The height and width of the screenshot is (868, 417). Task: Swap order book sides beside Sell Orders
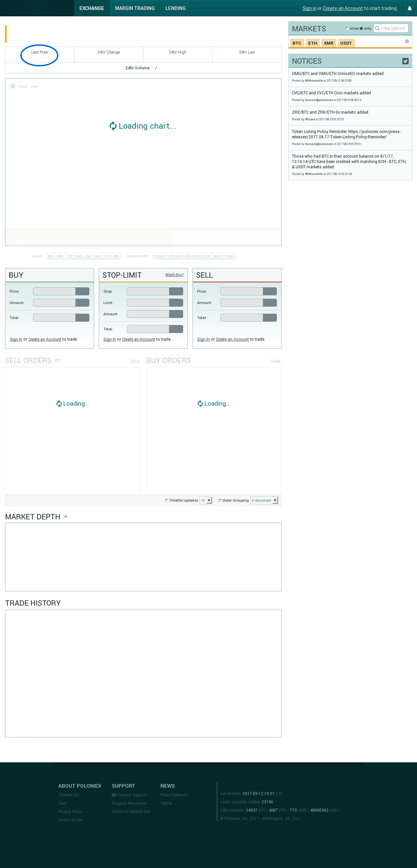(x=57, y=360)
